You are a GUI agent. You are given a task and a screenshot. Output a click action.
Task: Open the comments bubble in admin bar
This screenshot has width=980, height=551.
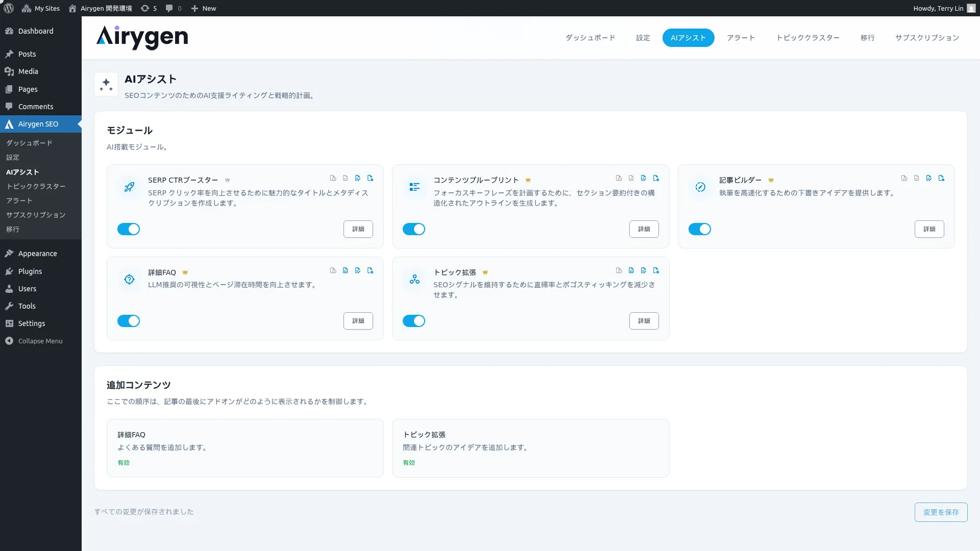[174, 8]
